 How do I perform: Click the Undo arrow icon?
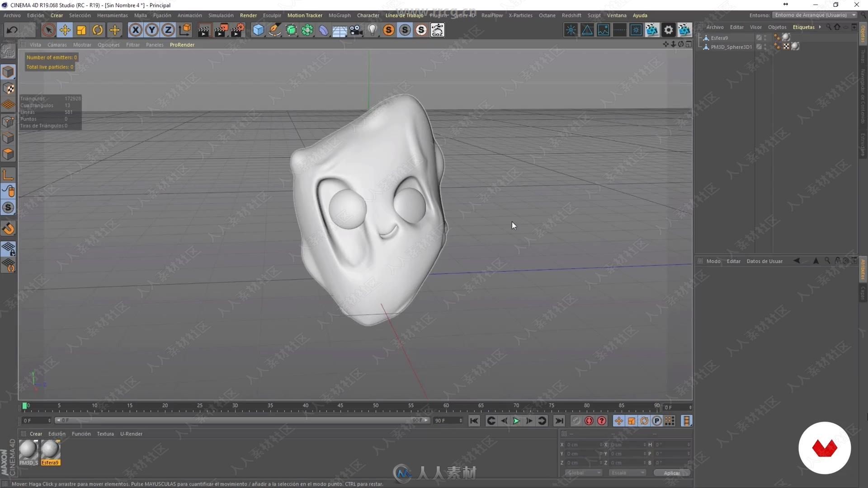click(x=12, y=30)
